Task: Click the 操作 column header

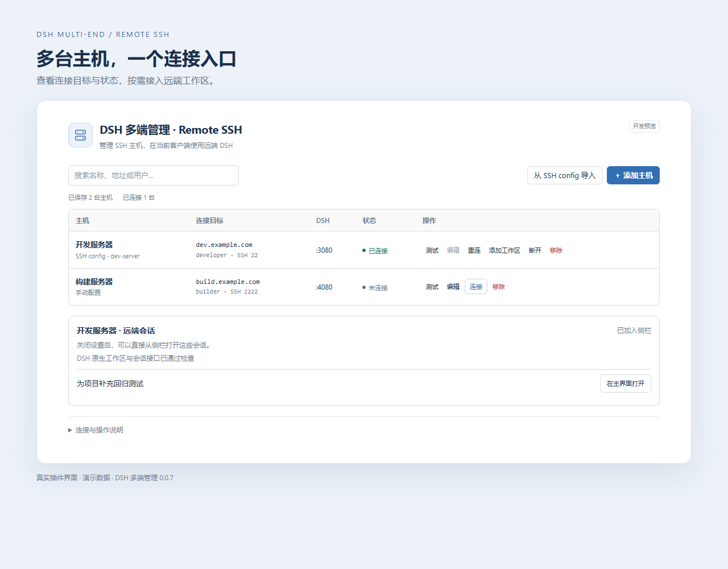Action: (x=429, y=221)
